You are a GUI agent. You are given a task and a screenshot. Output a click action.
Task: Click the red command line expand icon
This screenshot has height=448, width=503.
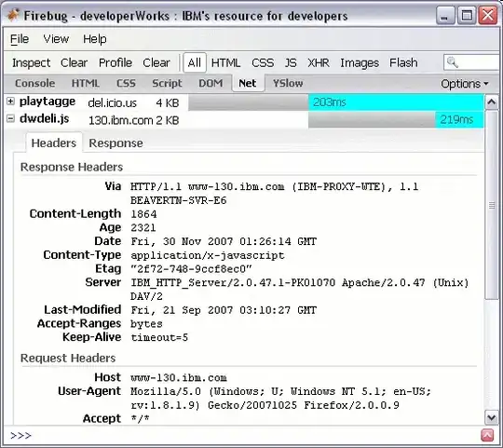point(487,436)
